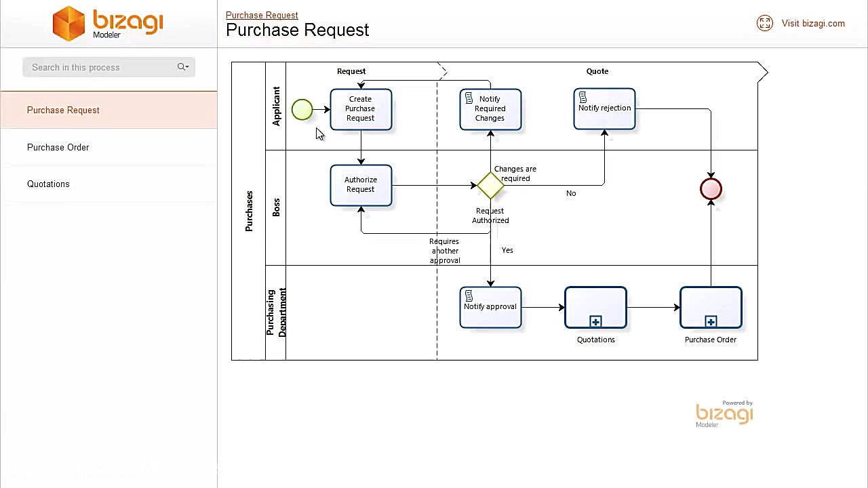Expand the Purchase Order subprocess plus marker
Screen dimensions: 868x488
point(711,321)
